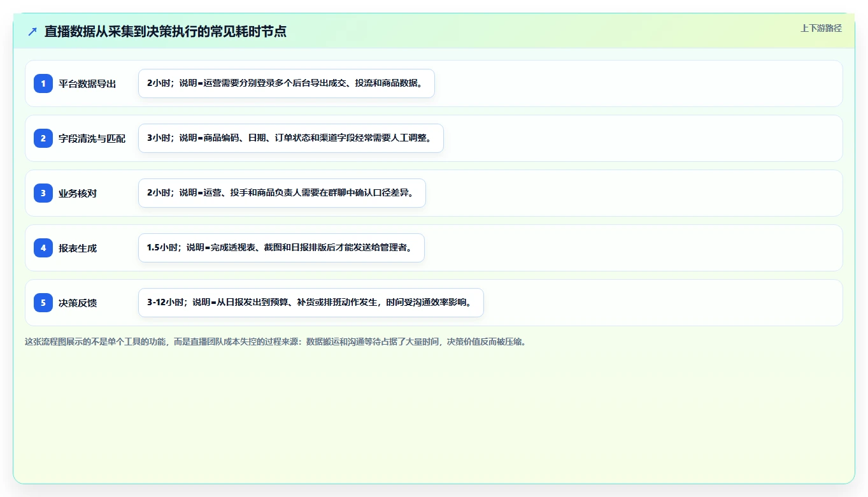Click the arrow icon beside the title
Screen dimensions: 868x497
[x=32, y=31]
